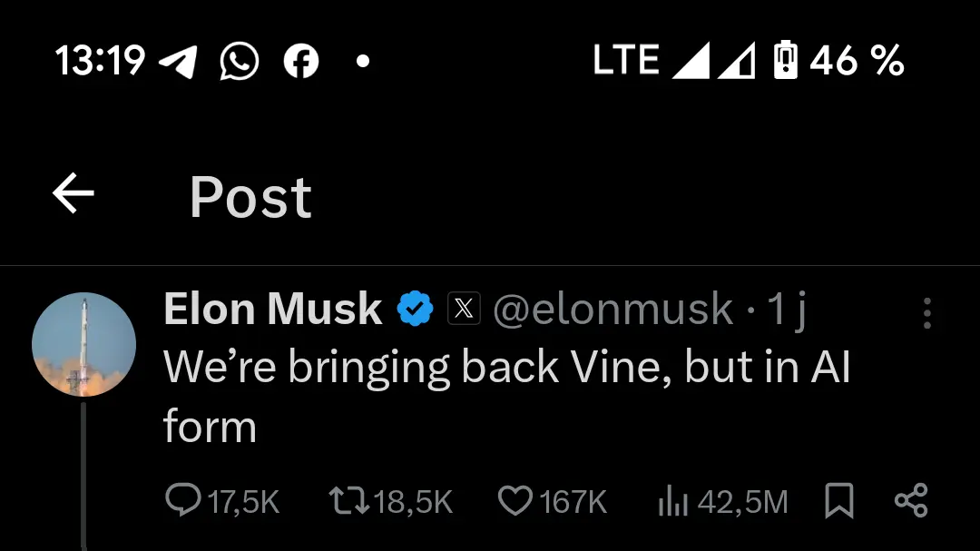Tap the X affiliation badge next to Elon Musk
Image resolution: width=980 pixels, height=551 pixels.
click(x=465, y=309)
